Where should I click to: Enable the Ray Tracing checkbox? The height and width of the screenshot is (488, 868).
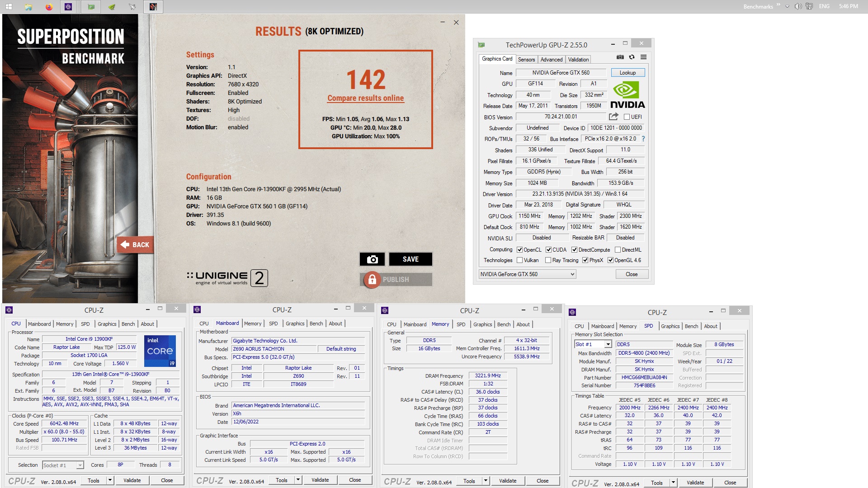pyautogui.click(x=548, y=260)
